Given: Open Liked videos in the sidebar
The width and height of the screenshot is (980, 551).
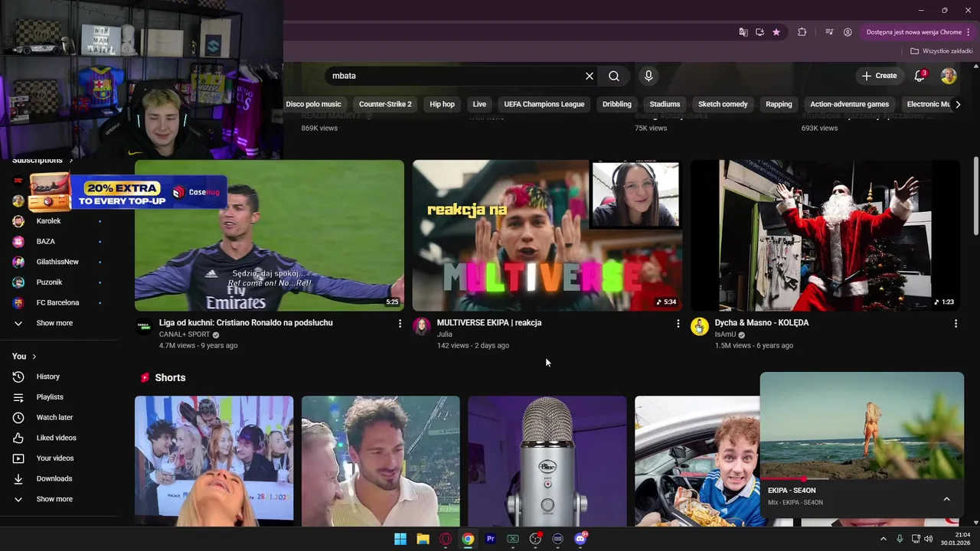Looking at the screenshot, I should pos(56,438).
